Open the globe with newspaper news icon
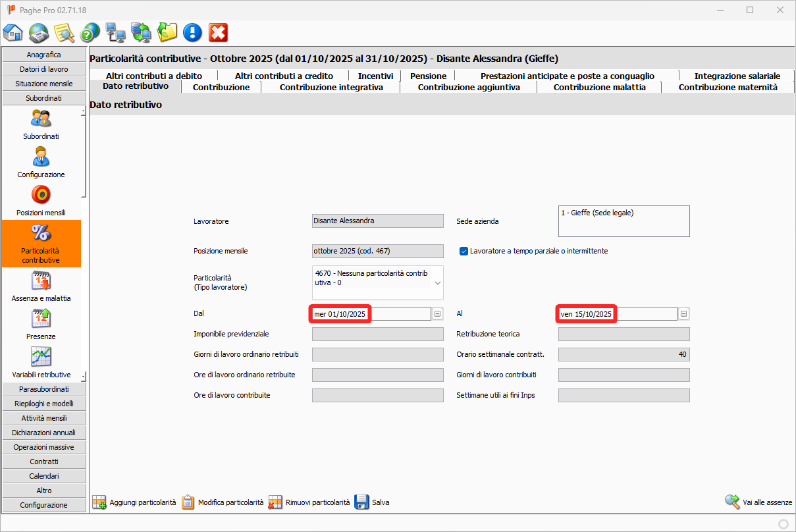This screenshot has height=532, width=796. click(x=39, y=32)
